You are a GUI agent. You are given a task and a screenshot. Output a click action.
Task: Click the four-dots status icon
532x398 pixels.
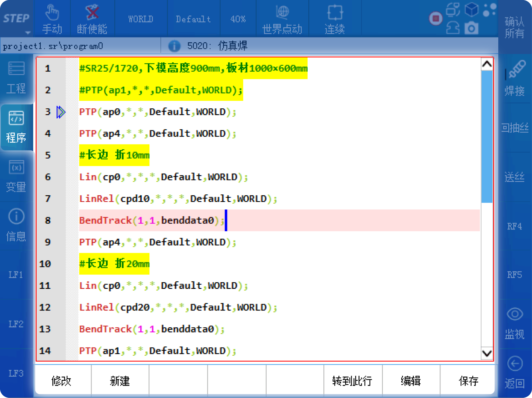(490, 9)
